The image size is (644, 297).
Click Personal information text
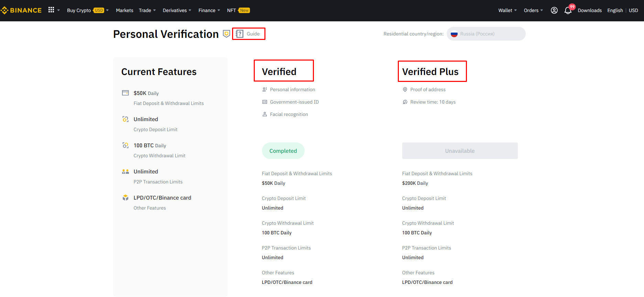292,89
